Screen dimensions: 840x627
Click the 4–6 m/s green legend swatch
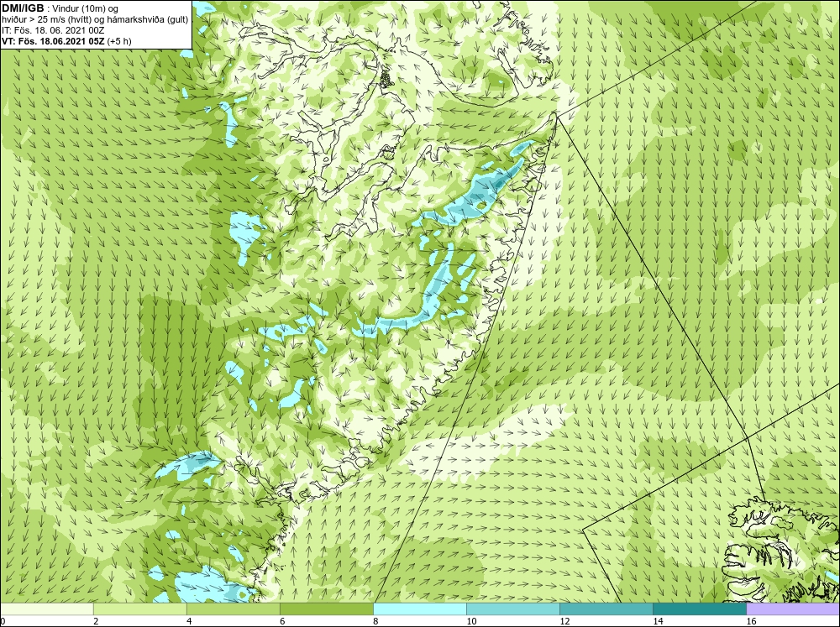point(234,609)
